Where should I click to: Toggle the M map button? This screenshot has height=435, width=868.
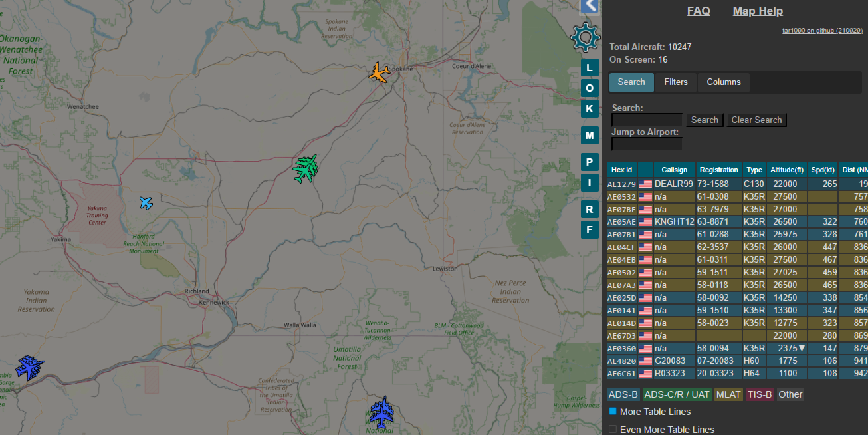pos(590,136)
